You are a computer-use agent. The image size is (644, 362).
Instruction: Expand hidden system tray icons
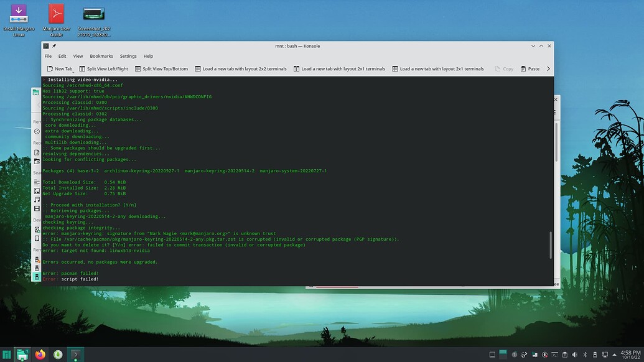click(614, 355)
